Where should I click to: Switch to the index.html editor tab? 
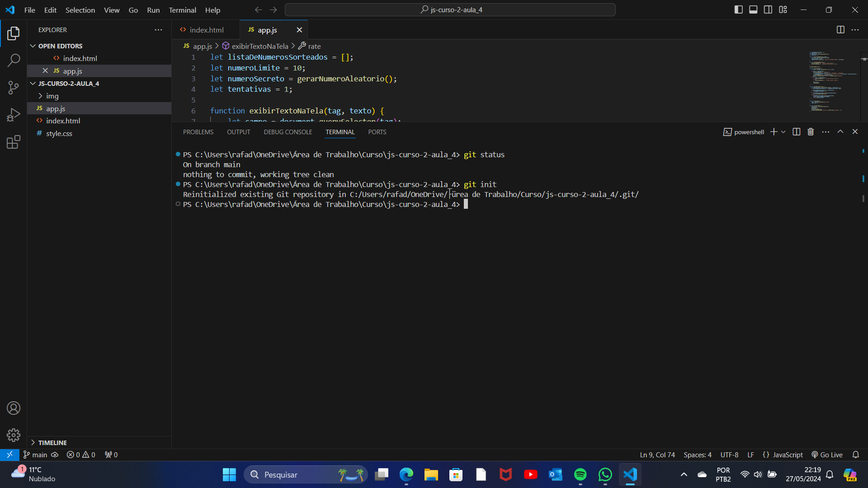coord(206,30)
